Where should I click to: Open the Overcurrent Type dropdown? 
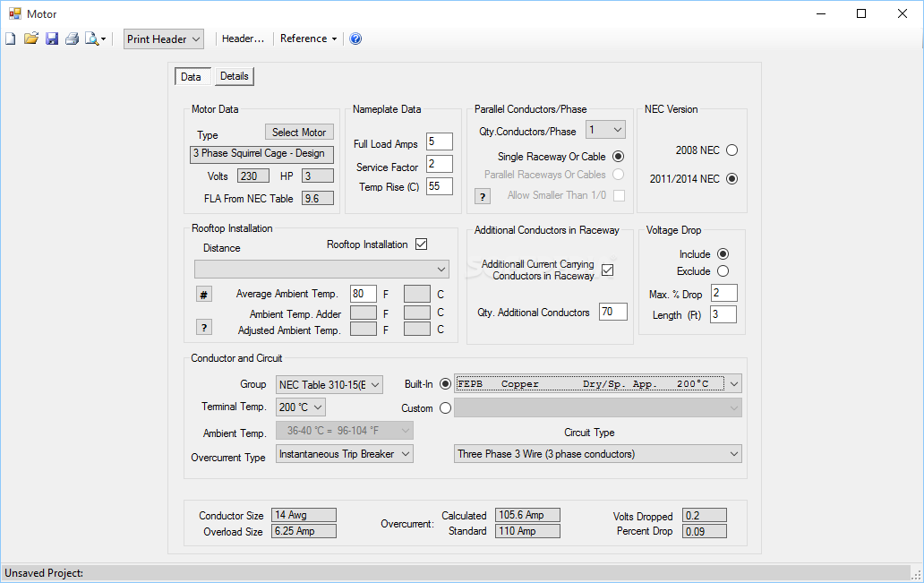[x=344, y=454]
